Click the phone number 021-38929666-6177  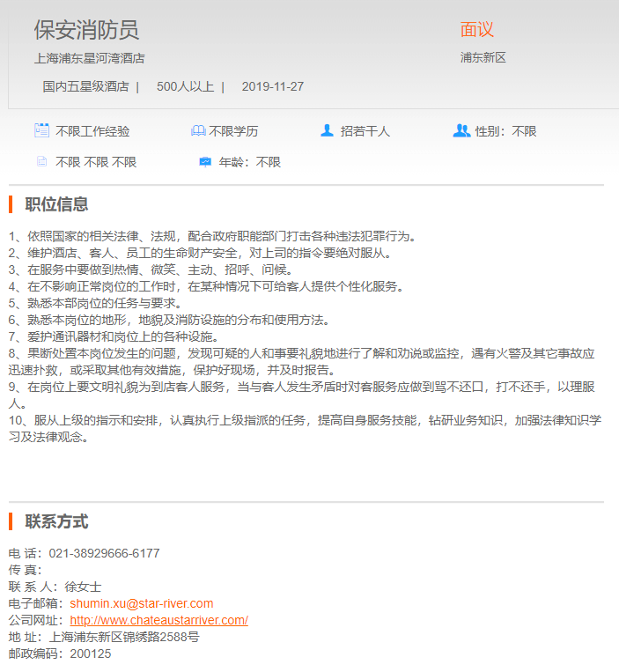coord(104,553)
